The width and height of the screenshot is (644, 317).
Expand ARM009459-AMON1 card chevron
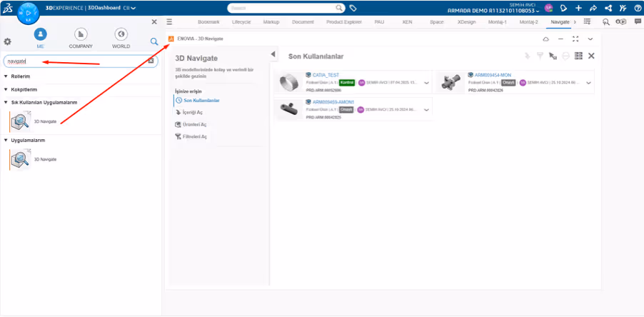[426, 110]
